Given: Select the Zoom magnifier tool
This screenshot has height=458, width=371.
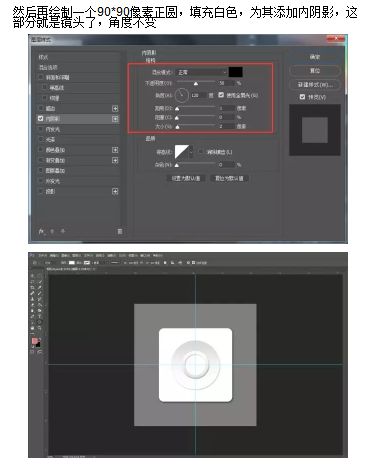Looking at the screenshot, I should pyautogui.click(x=40, y=328).
